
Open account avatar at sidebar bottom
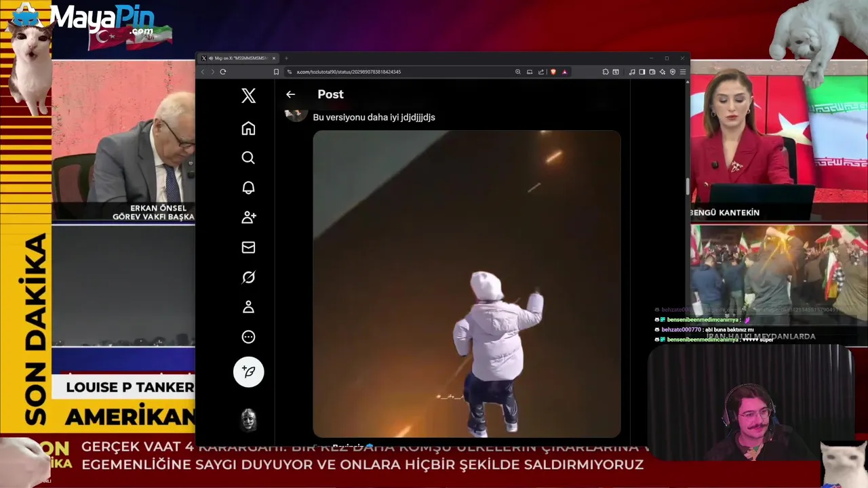click(x=248, y=420)
